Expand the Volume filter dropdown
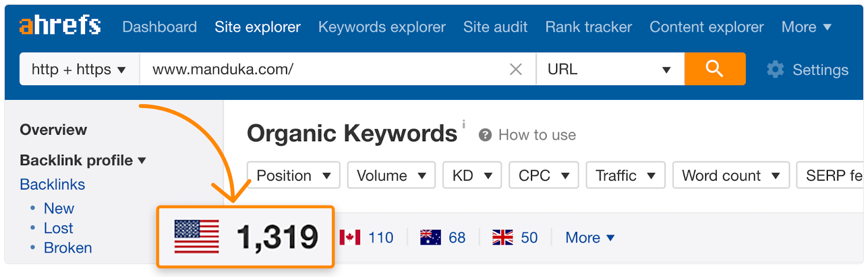 pos(391,175)
